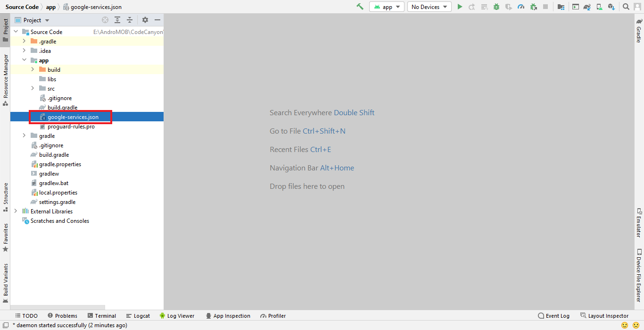This screenshot has height=330, width=644.
Task: Click the Make Project hammer icon
Action: click(360, 7)
